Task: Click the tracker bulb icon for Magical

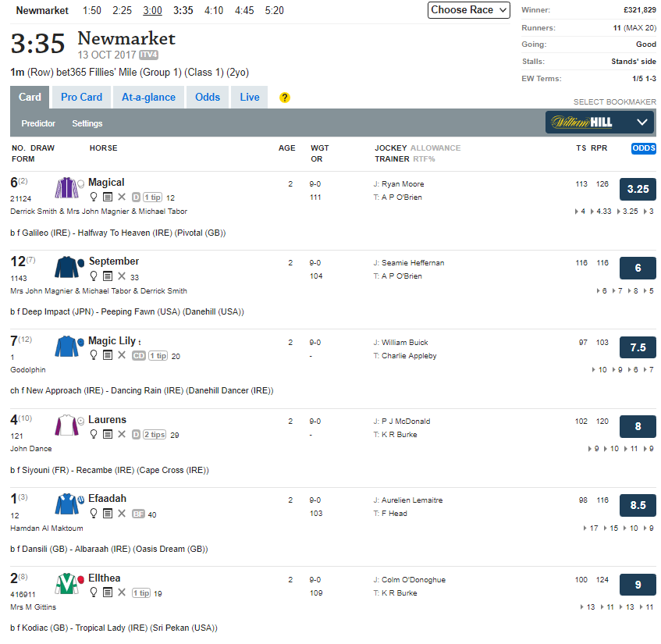Action: (94, 197)
